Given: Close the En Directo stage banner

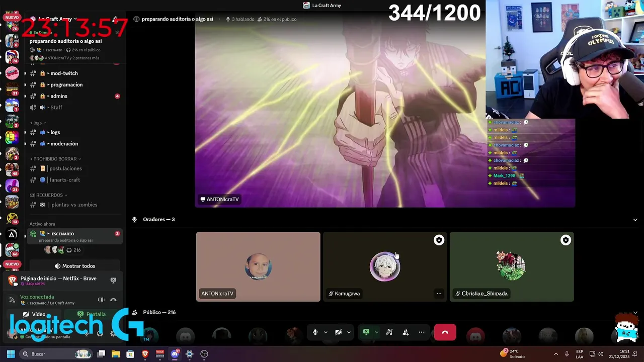Looking at the screenshot, I should [x=117, y=33].
